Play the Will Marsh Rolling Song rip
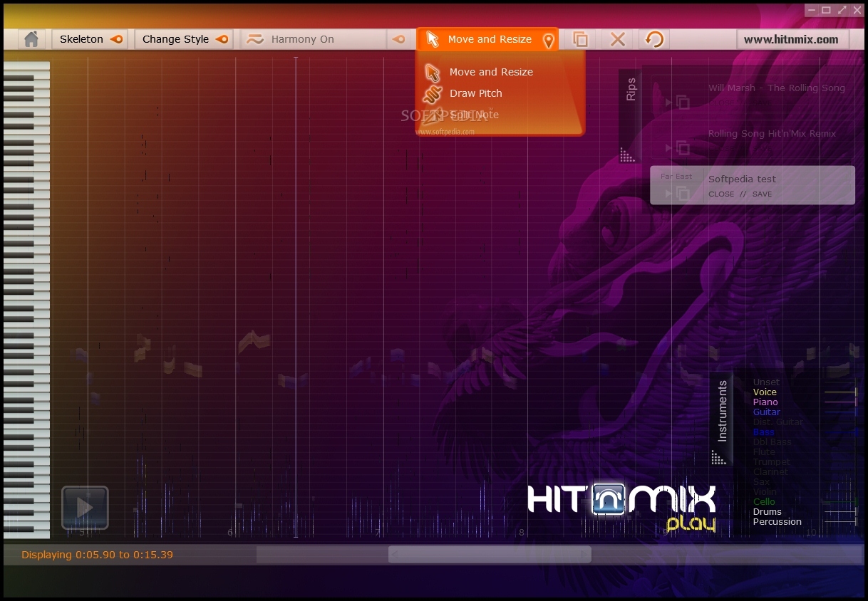868x601 pixels. click(x=668, y=103)
